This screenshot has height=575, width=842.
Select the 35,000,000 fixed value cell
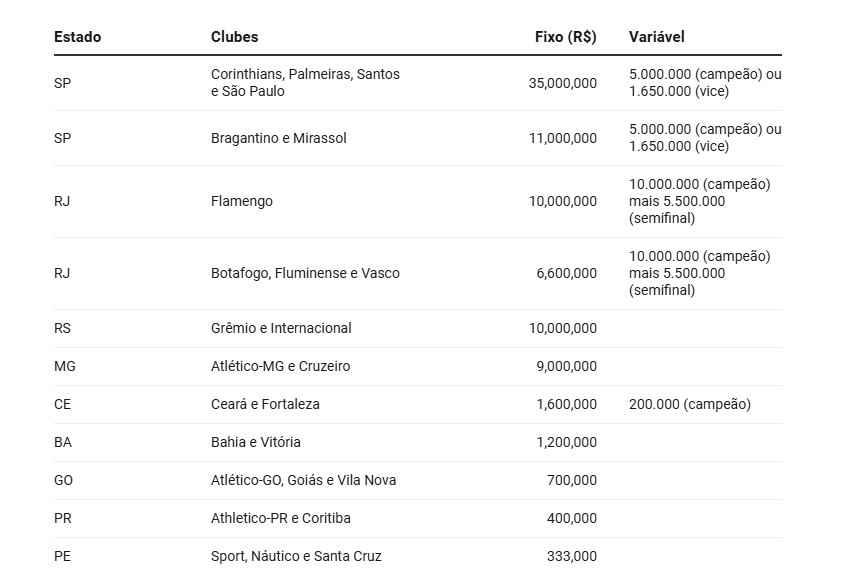562,83
